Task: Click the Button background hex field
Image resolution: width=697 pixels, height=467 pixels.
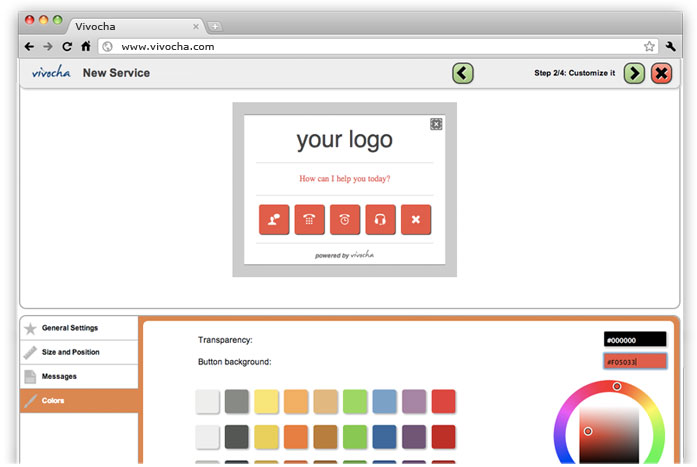Action: click(x=635, y=362)
